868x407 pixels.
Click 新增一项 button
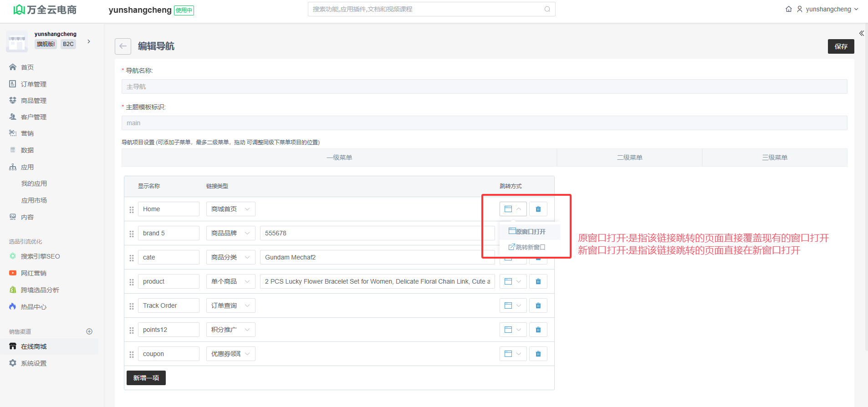click(146, 378)
